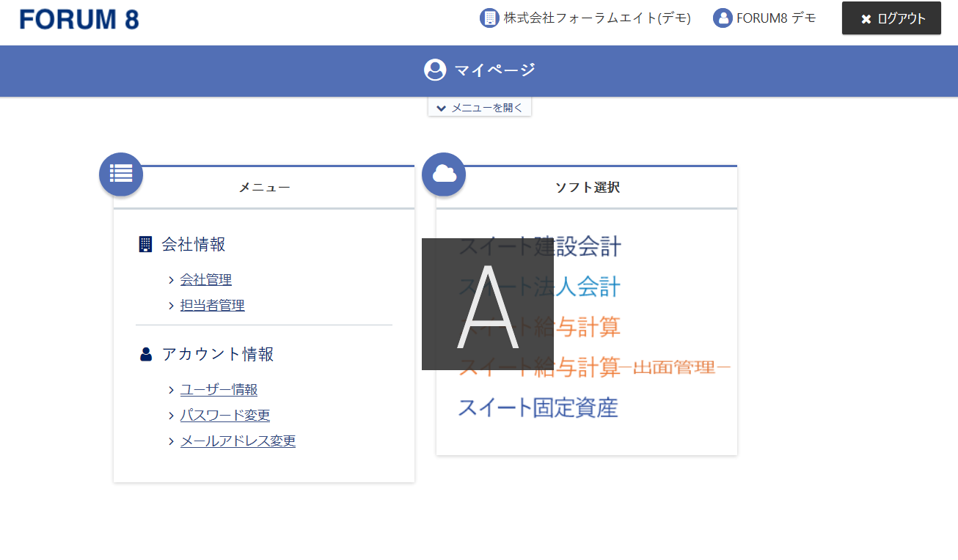
Task: Click the user avatar icon beside FORUM8 デモ
Action: 723,18
